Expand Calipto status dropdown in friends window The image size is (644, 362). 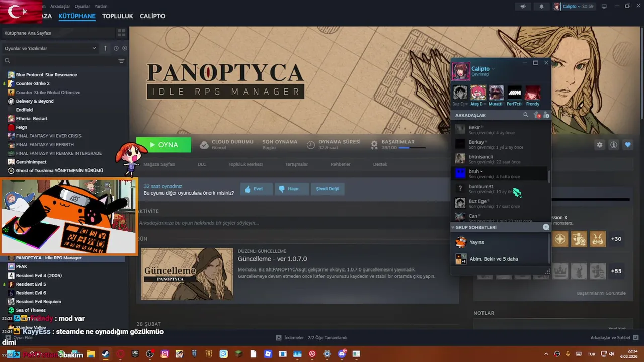[493, 69]
